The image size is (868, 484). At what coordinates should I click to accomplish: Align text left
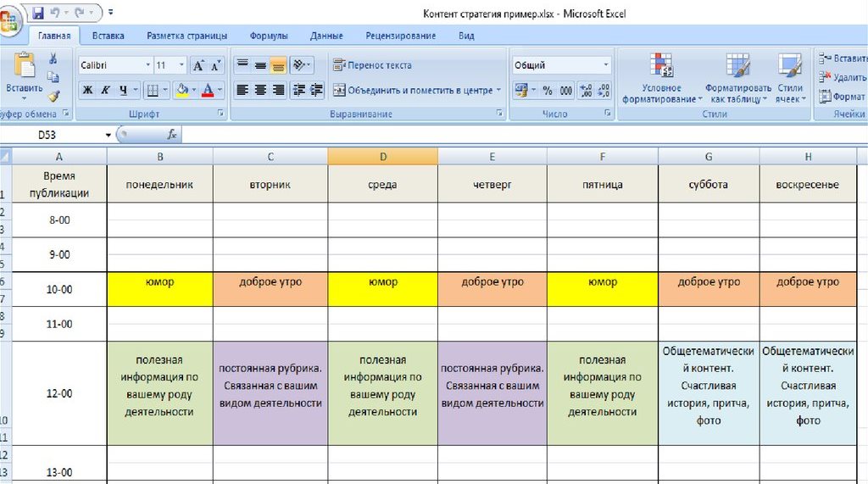[242, 90]
